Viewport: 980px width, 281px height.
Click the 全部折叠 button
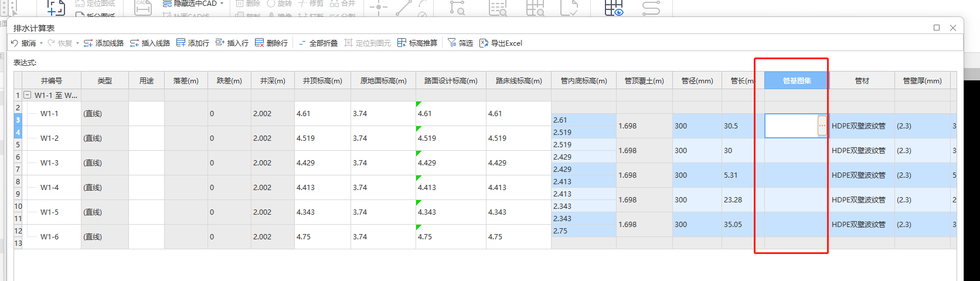pos(318,43)
